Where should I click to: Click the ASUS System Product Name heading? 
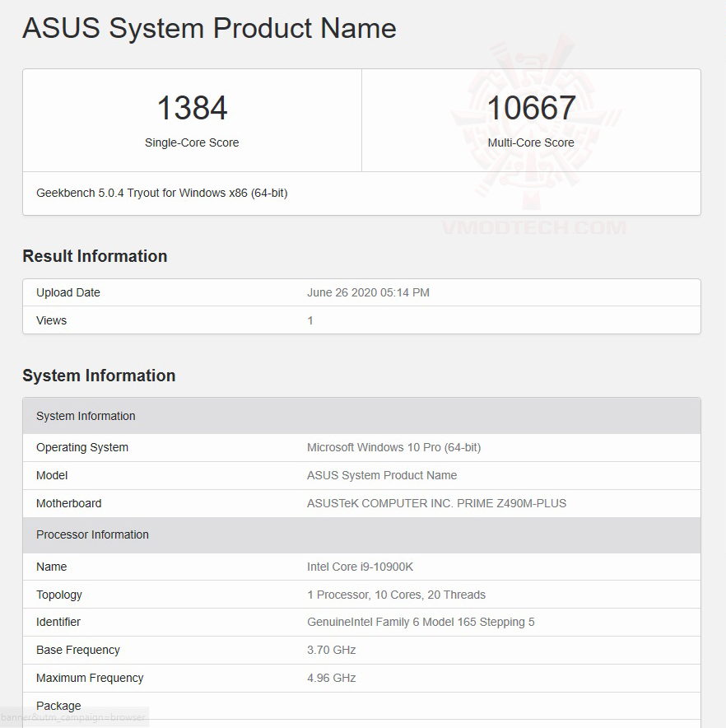click(208, 28)
